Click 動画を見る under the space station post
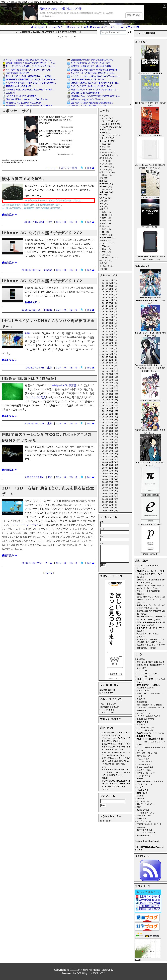This screenshot has height=980, width=167. pos(9,469)
